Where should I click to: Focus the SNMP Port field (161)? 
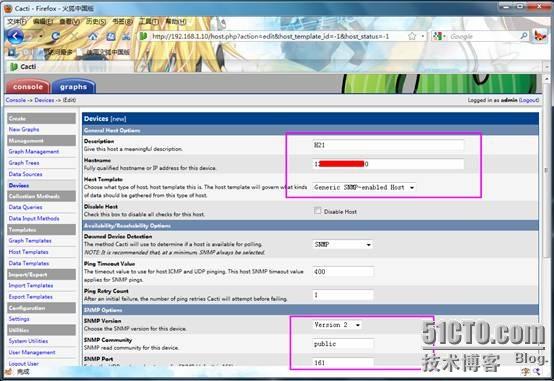343,362
